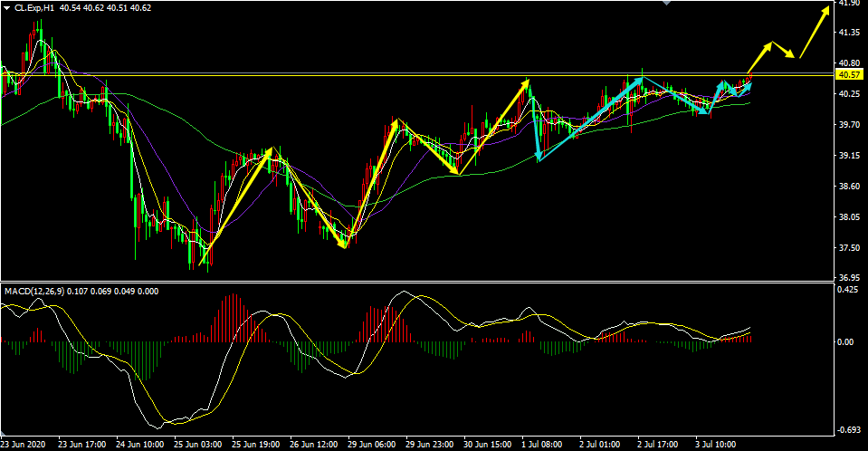Click the 23 Jun 2020 date label

click(23, 445)
